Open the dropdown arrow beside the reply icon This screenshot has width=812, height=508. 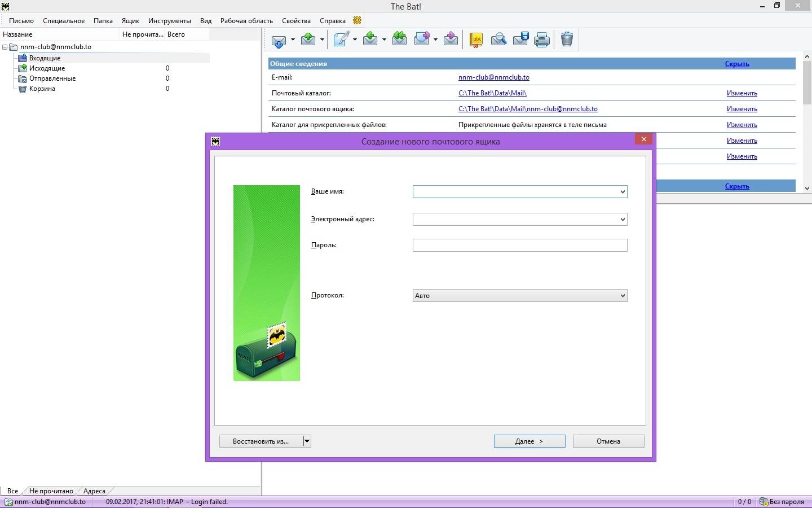(384, 40)
